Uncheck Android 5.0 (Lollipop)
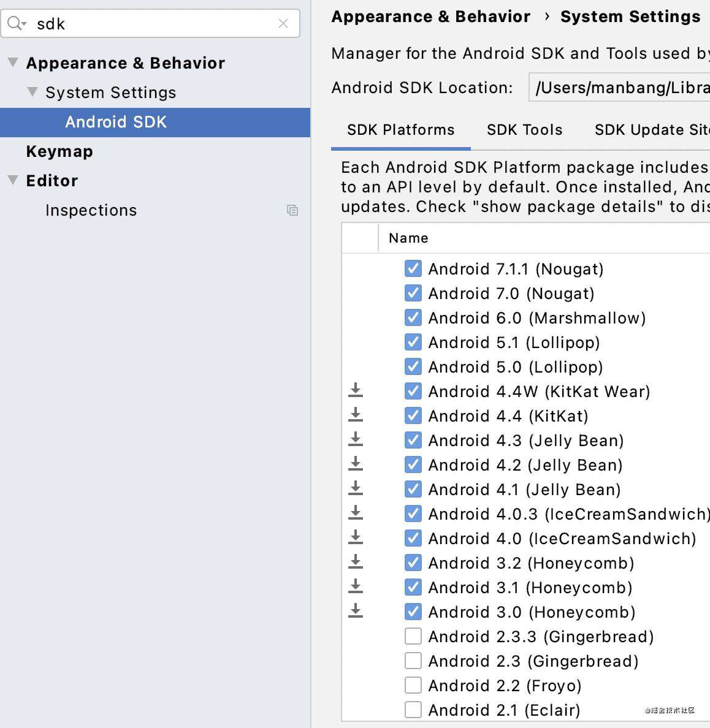The height and width of the screenshot is (728, 710). point(413,367)
